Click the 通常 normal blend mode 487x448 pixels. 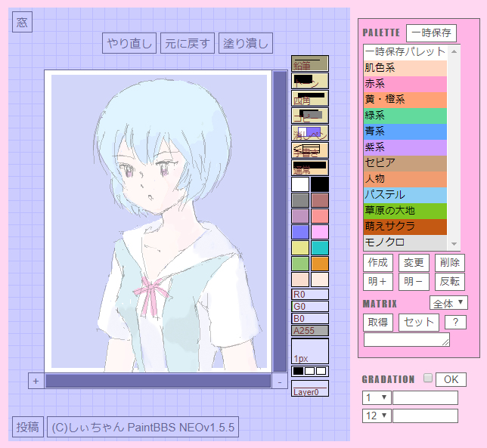coord(309,168)
